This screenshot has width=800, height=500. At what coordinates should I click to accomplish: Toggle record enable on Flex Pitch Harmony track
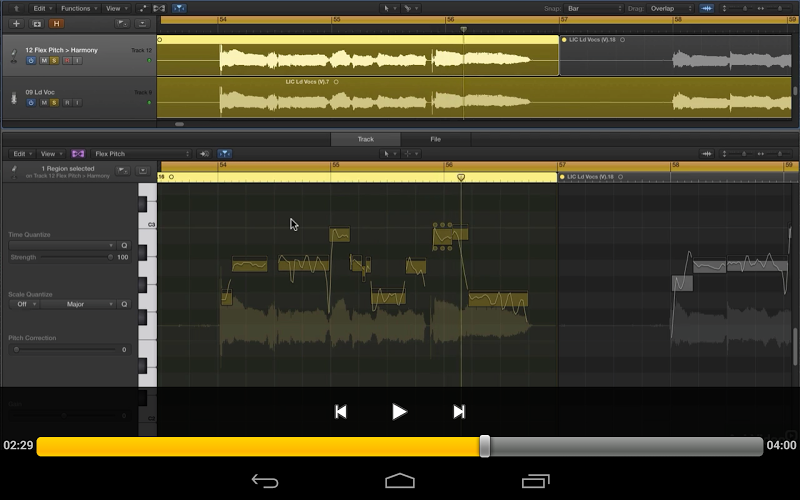(67, 61)
